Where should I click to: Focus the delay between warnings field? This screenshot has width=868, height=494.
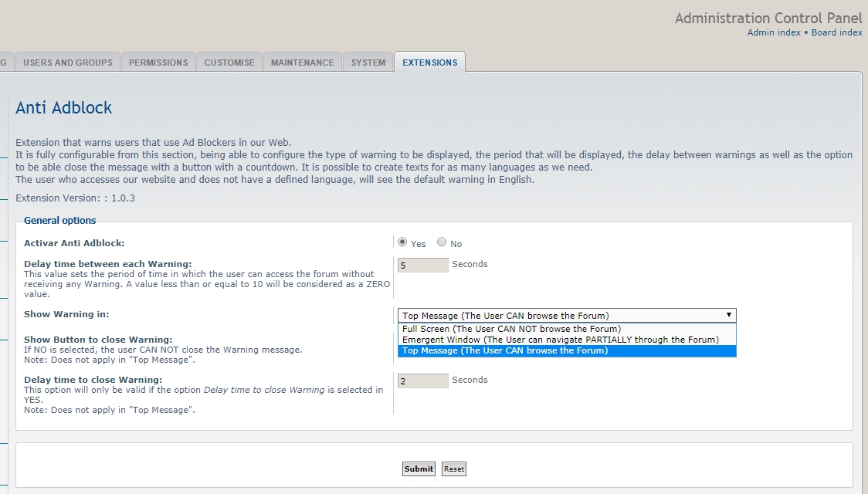(422, 266)
